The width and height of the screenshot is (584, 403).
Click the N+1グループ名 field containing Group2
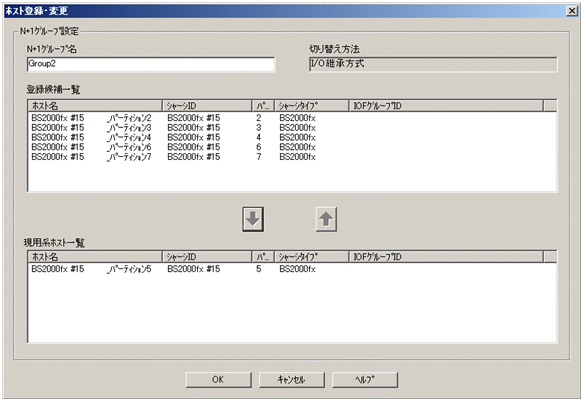[x=151, y=64]
